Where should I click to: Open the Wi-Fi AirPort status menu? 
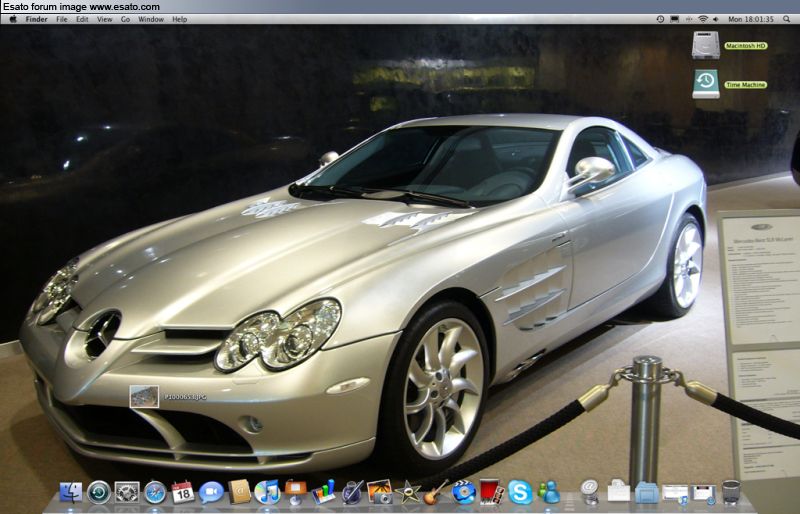[x=703, y=19]
